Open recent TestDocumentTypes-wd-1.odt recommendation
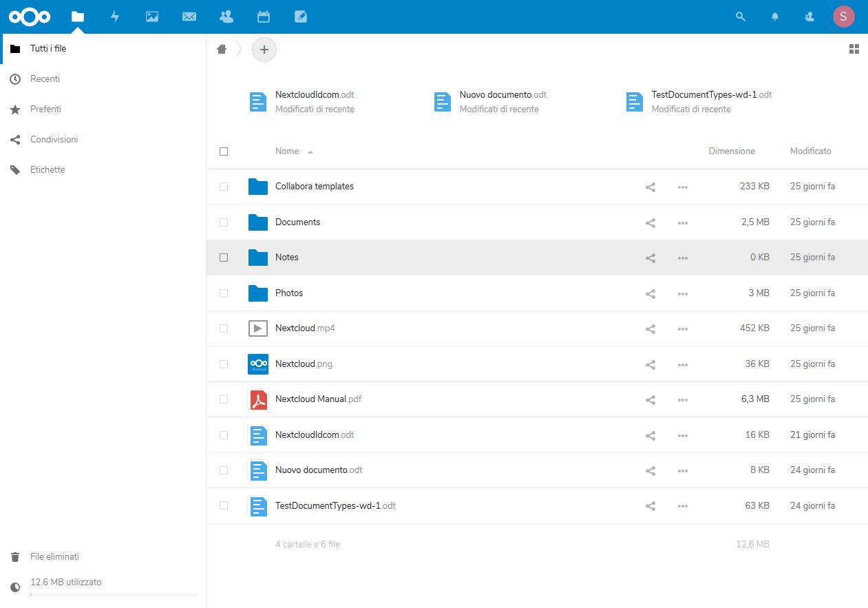Image resolution: width=868 pixels, height=608 pixels. pyautogui.click(x=699, y=102)
